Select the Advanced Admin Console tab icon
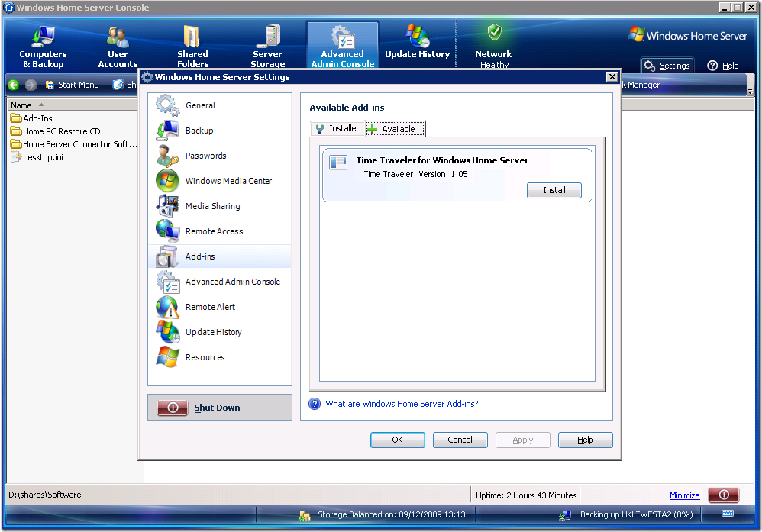Viewport: 762px width, 532px height. [343, 37]
